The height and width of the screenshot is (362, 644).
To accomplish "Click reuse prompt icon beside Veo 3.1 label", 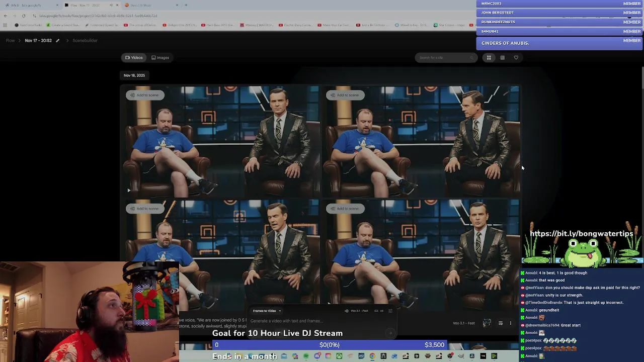I will [501, 323].
